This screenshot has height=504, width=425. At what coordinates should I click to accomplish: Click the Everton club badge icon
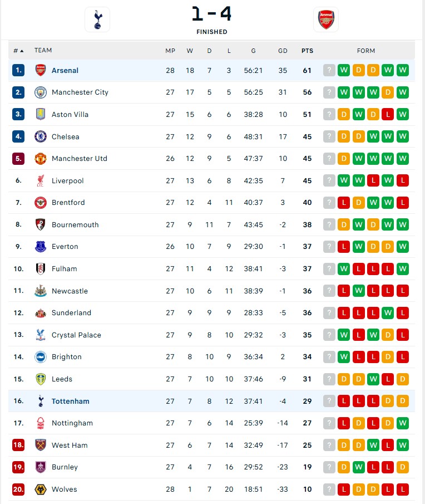pos(41,247)
